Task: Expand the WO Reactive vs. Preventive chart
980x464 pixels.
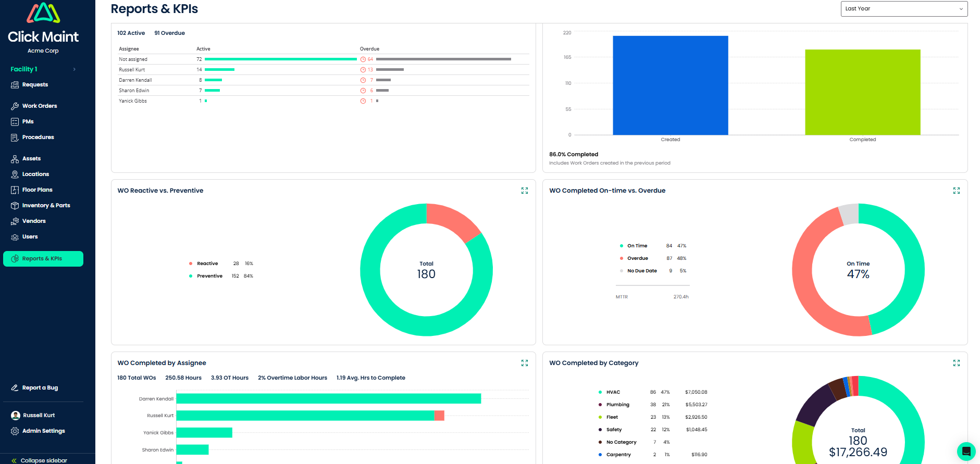Action: pyautogui.click(x=524, y=191)
